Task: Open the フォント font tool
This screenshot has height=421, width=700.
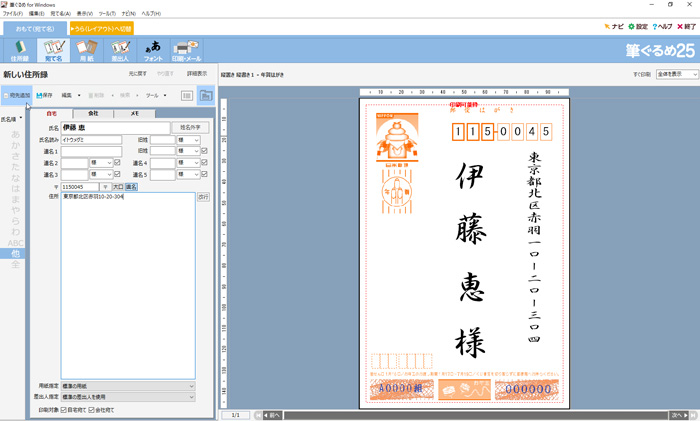Action: [x=153, y=49]
